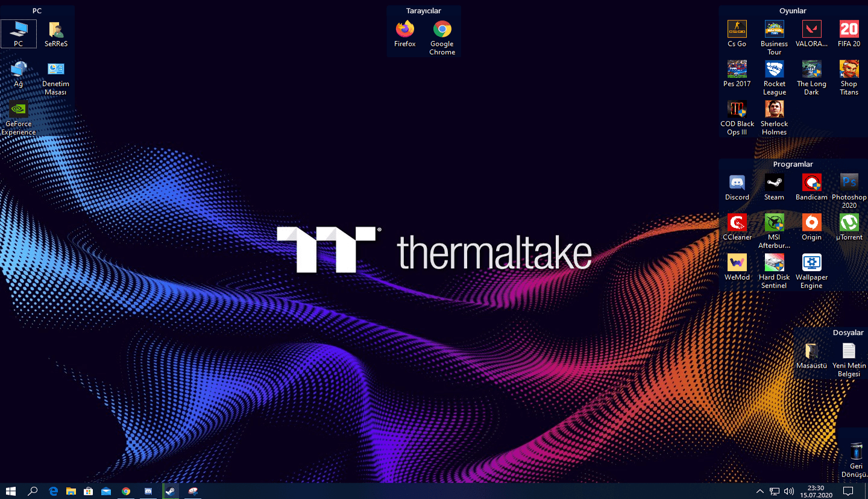
Task: Select the Origin desktop icon
Action: click(812, 227)
